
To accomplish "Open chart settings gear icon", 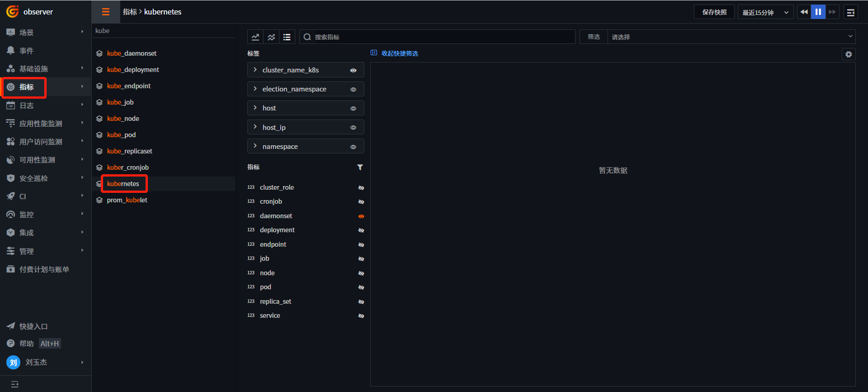I will click(849, 54).
